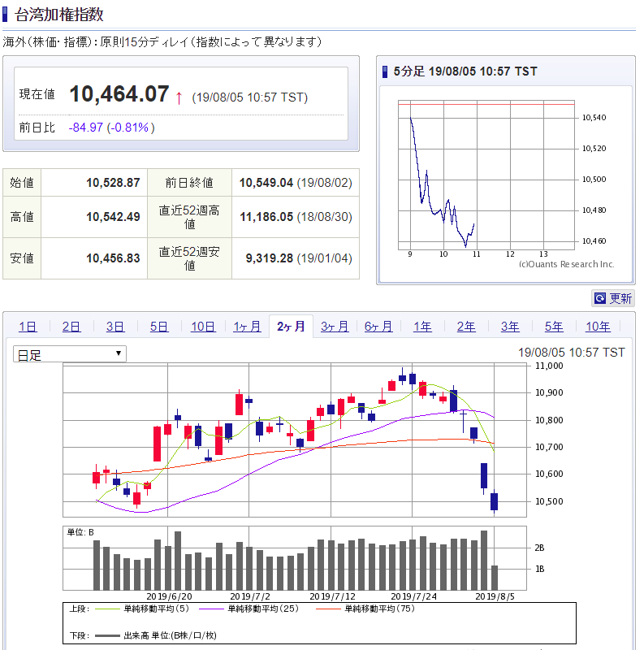Open the 3年 chart range tab
This screenshot has width=644, height=650.
click(x=510, y=327)
